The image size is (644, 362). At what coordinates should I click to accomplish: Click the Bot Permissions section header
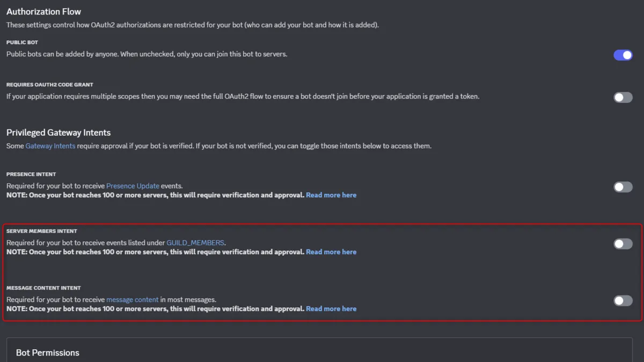pos(48,353)
